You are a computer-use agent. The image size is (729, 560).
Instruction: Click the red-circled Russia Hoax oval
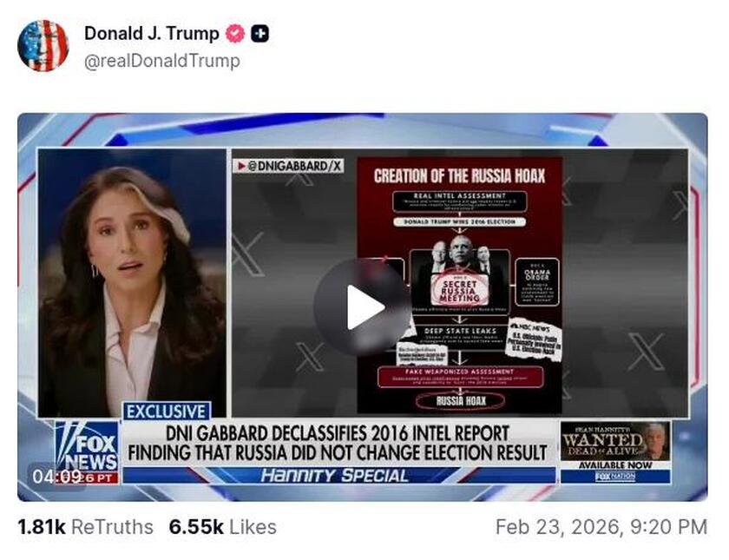(460, 401)
